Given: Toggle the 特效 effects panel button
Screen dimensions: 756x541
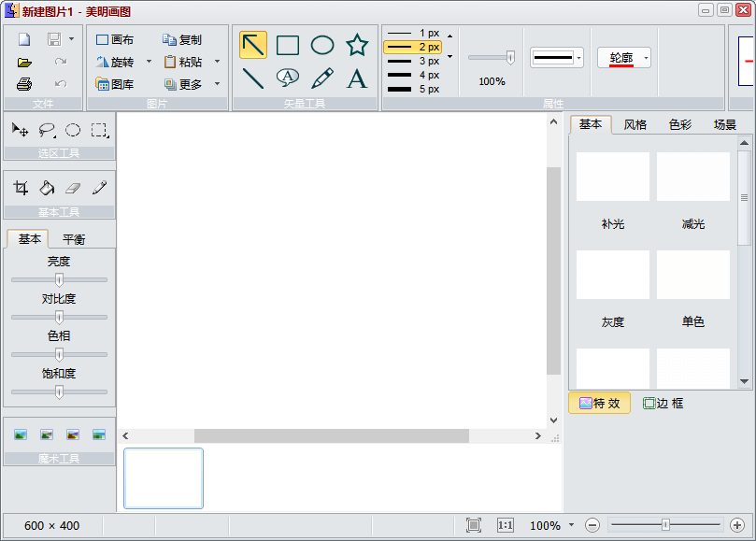Looking at the screenshot, I should pyautogui.click(x=599, y=404).
